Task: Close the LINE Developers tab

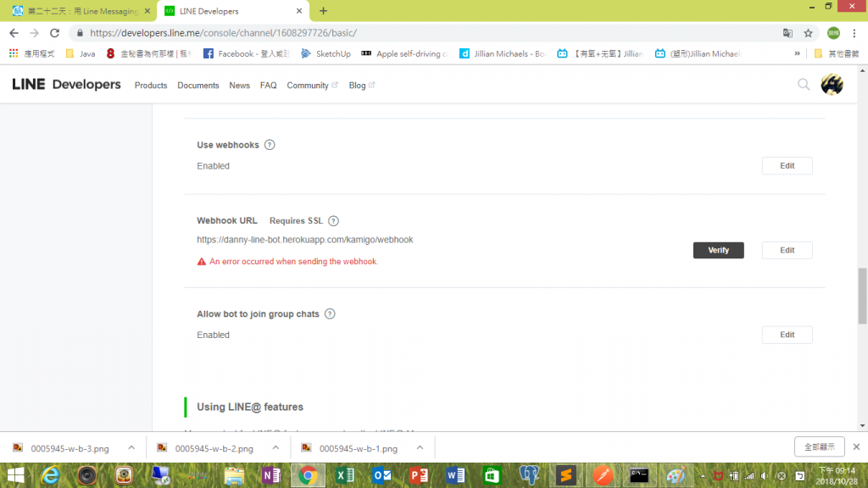Action: click(299, 11)
